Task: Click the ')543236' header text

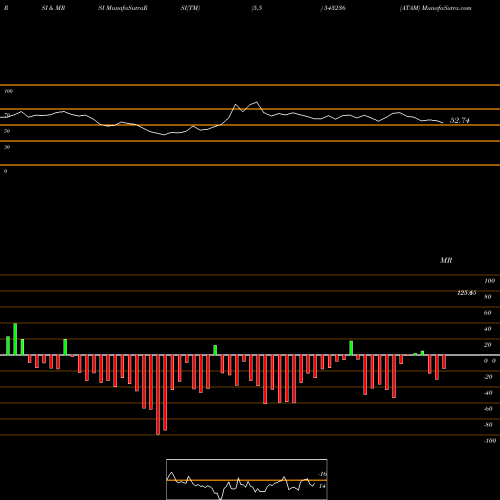Action: [x=333, y=8]
